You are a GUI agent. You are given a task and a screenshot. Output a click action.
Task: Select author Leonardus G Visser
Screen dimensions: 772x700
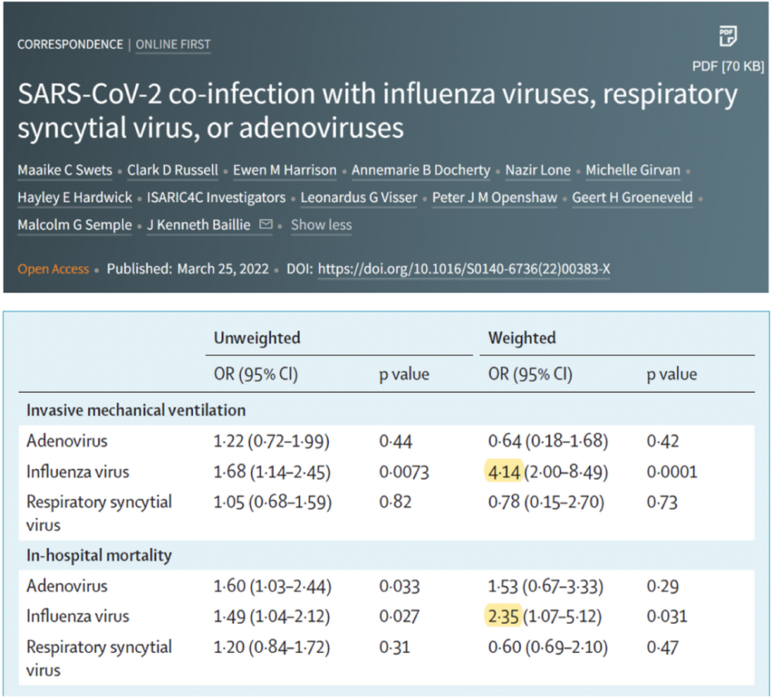[359, 198]
